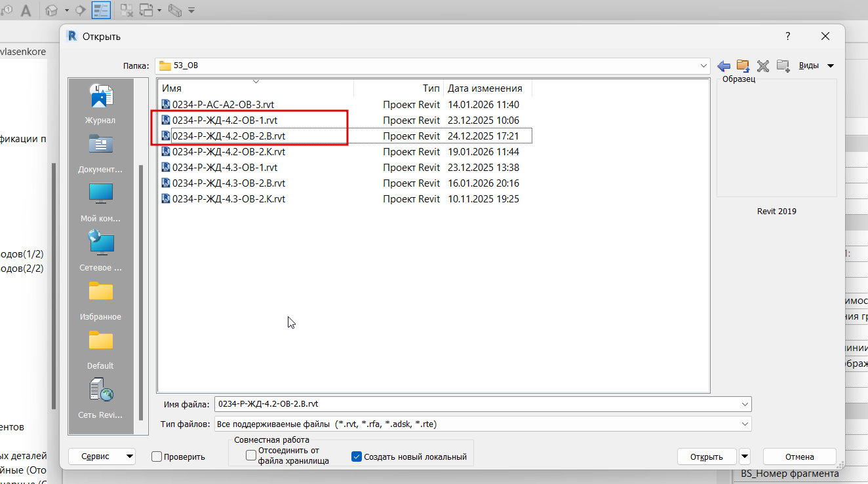Open Сетевое окружение in sidebar
Image resolution: width=868 pixels, height=484 pixels.
coord(100,251)
